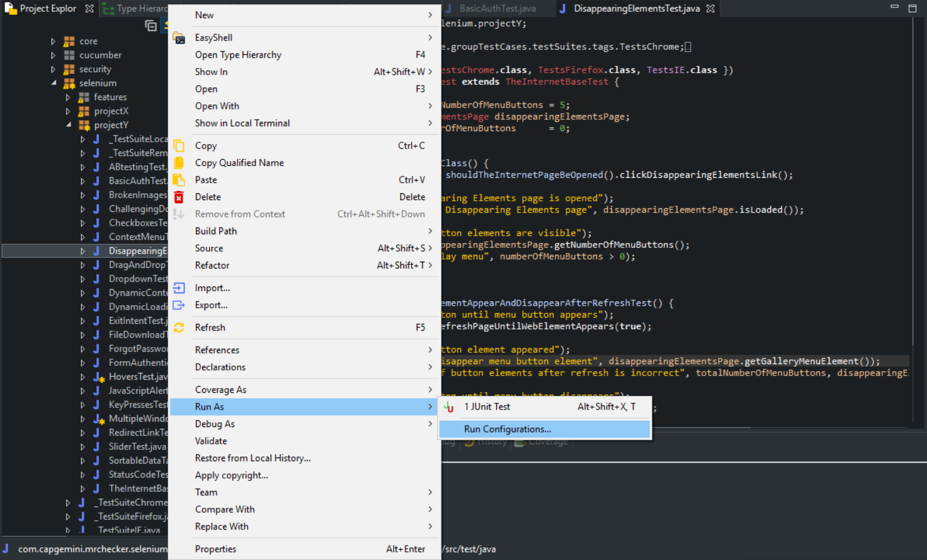This screenshot has height=560, width=927.
Task: Choose Run Configurations... from submenu
Action: pos(507,429)
